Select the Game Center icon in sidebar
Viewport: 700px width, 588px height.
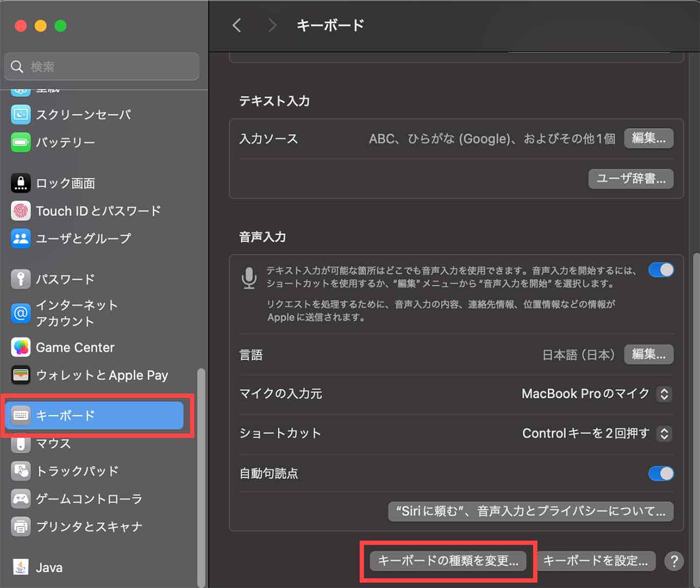(20, 347)
